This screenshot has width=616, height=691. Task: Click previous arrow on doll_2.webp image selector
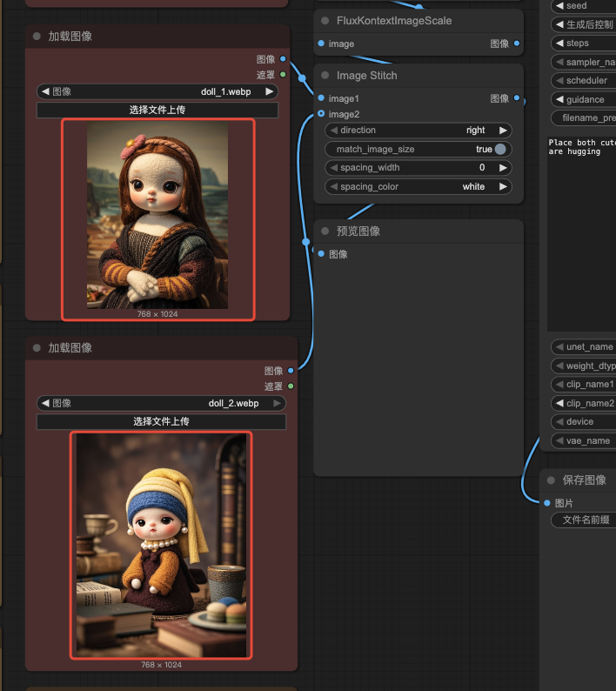point(45,403)
